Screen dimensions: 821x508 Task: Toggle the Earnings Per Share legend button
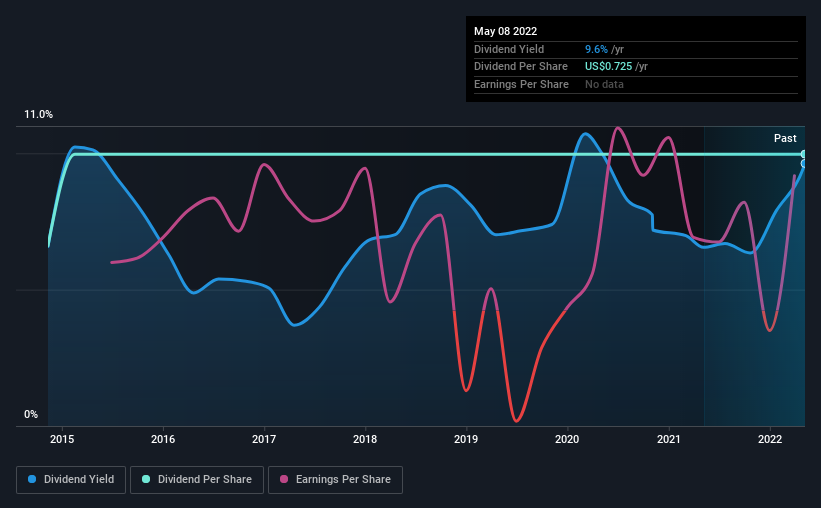click(x=335, y=480)
